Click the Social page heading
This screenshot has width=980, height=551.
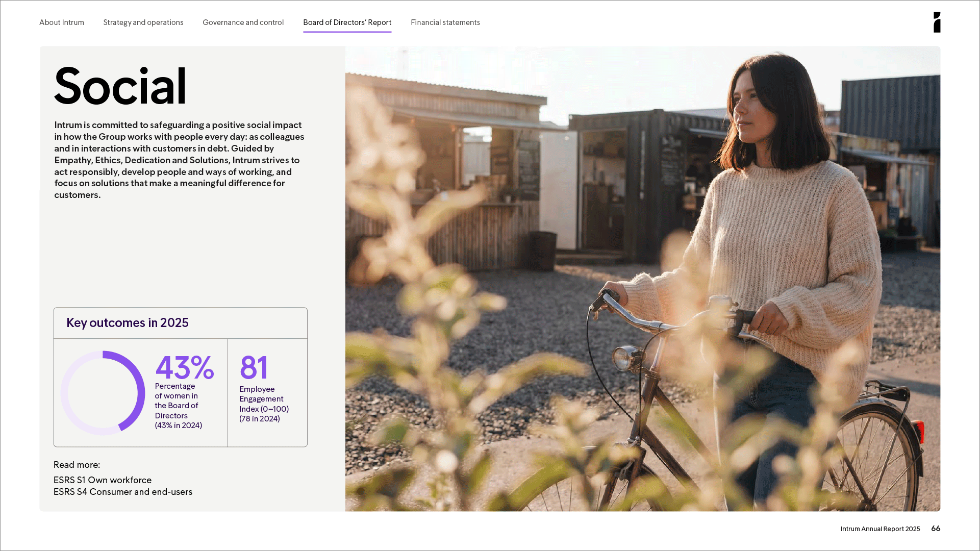coord(120,87)
